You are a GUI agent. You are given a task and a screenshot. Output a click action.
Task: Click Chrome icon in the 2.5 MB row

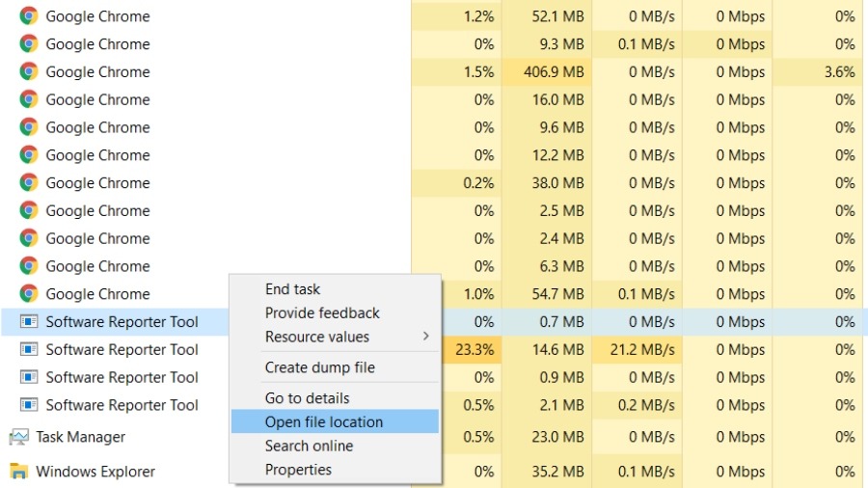coord(29,210)
